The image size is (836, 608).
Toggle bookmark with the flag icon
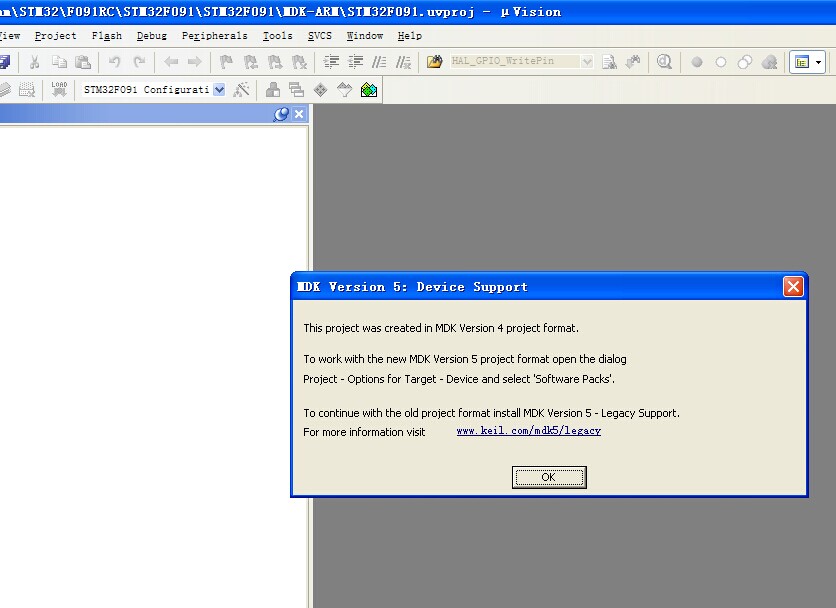pyautogui.click(x=226, y=62)
